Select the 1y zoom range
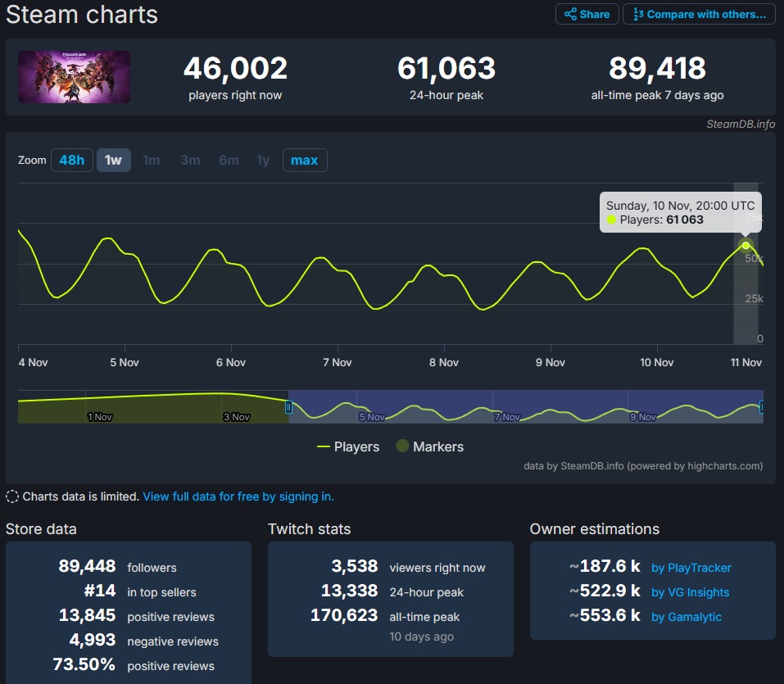784x684 pixels. pyautogui.click(x=263, y=160)
